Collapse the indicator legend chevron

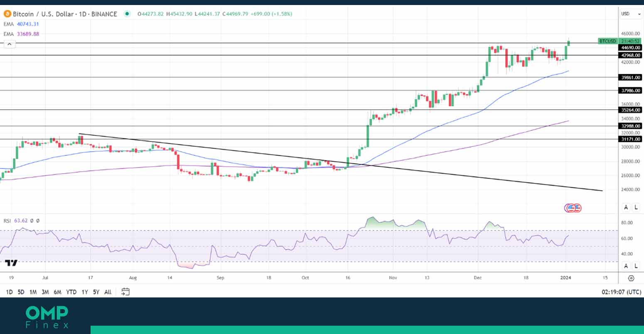click(x=9, y=44)
